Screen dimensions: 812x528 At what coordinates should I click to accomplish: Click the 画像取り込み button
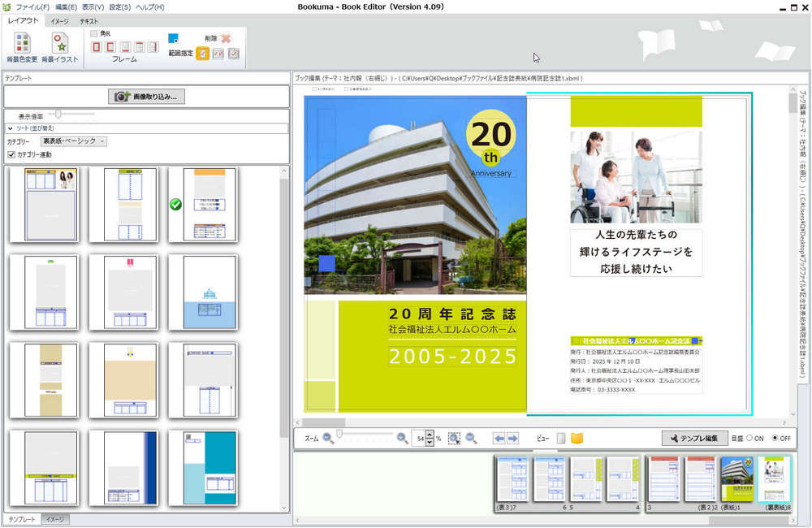point(146,97)
